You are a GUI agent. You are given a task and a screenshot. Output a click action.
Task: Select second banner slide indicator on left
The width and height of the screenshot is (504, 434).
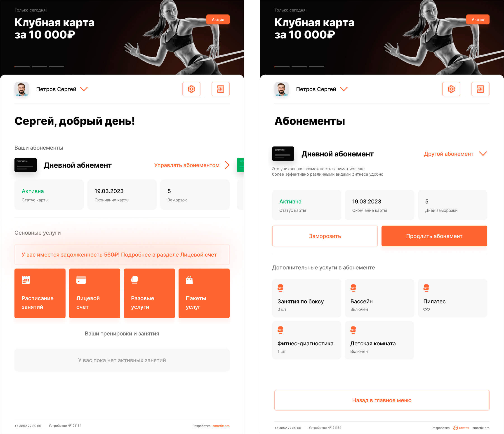[39, 67]
